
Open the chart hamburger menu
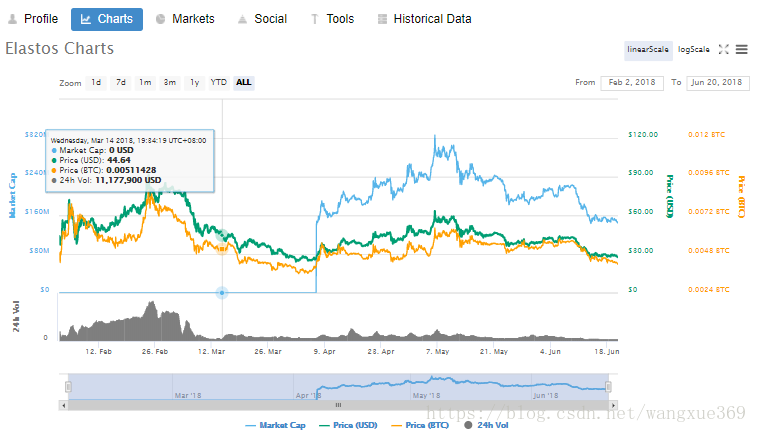click(x=742, y=49)
